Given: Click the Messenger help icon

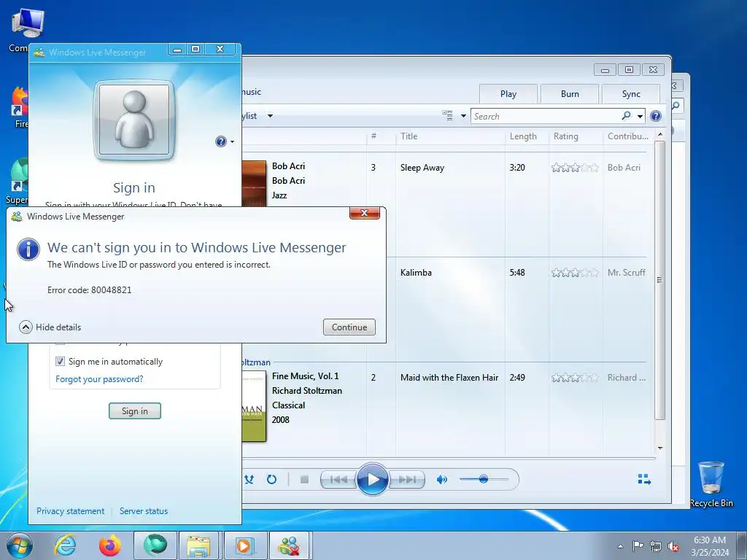Looking at the screenshot, I should (220, 141).
